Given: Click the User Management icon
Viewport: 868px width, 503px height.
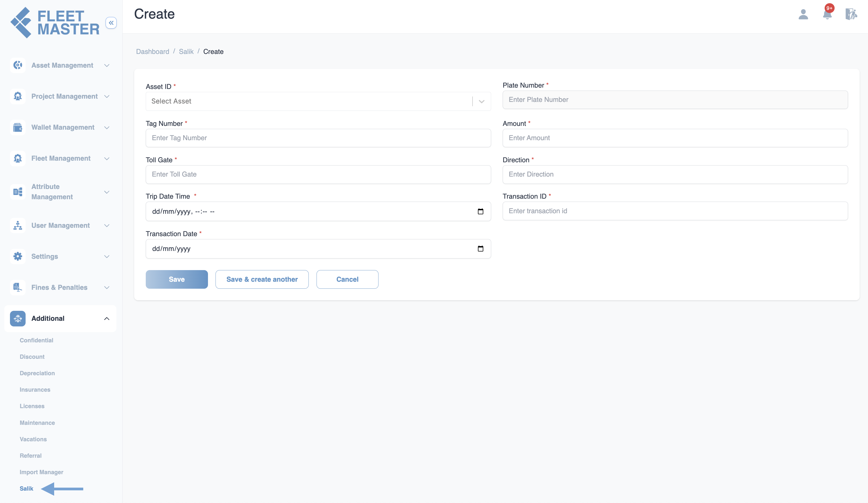Looking at the screenshot, I should pyautogui.click(x=18, y=225).
